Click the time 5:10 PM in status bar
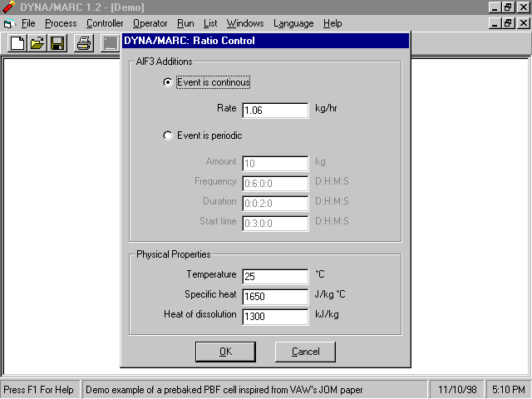The image size is (532, 399). coord(508,390)
